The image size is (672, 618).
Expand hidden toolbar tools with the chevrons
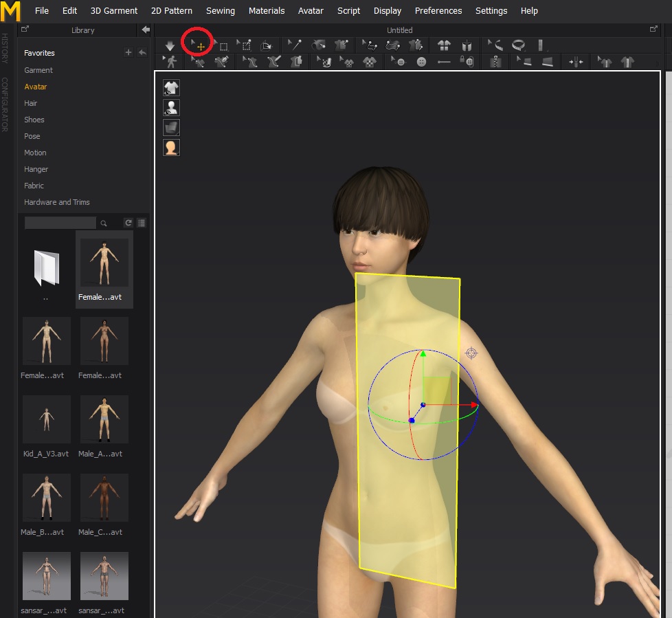tap(657, 63)
